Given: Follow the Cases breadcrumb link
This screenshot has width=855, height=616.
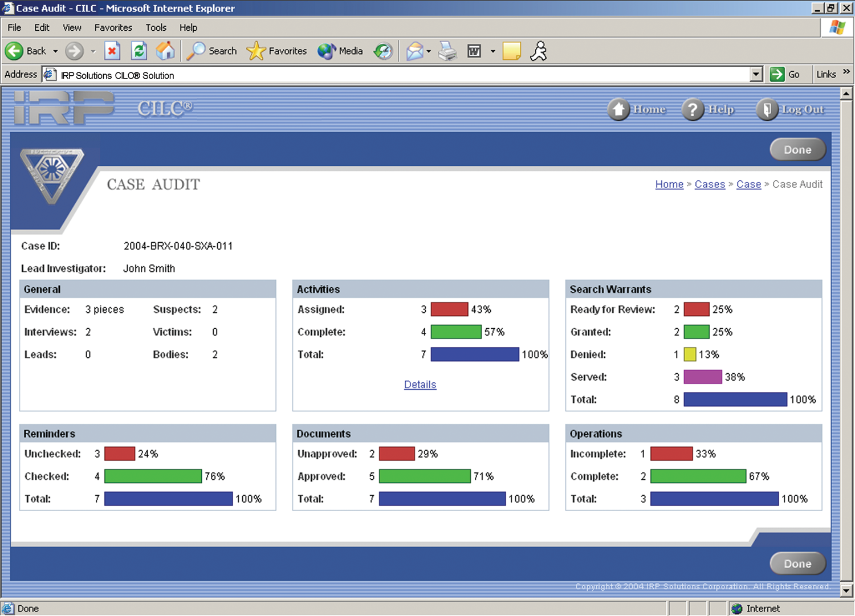Looking at the screenshot, I should pyautogui.click(x=710, y=184).
